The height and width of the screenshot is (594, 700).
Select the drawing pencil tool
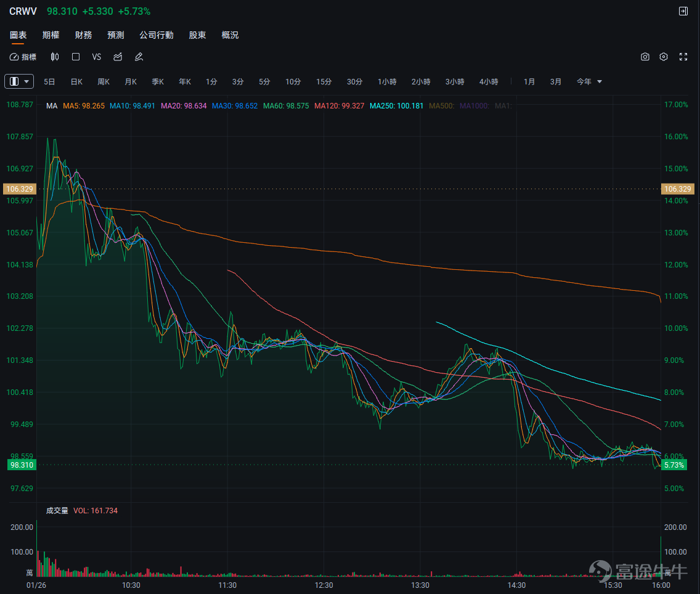click(139, 57)
